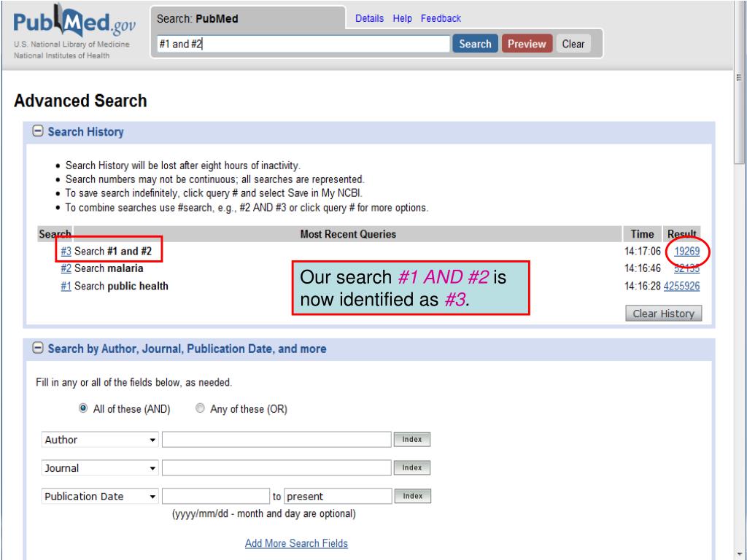View the 19269 results

(686, 251)
